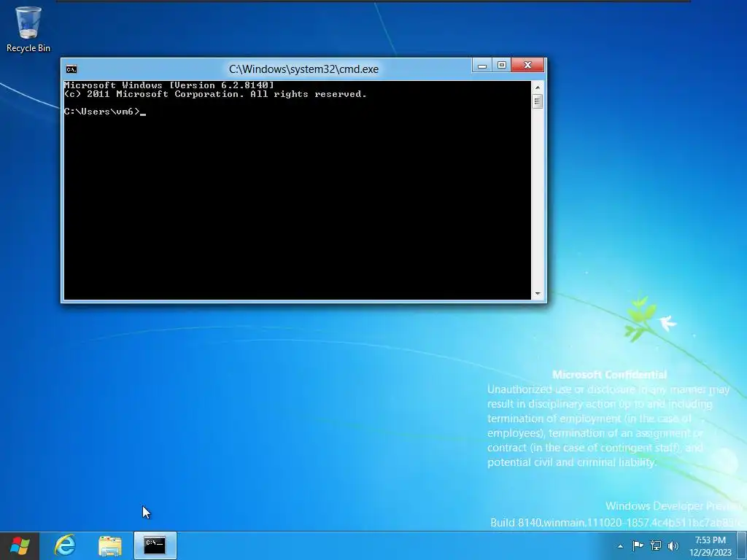This screenshot has height=560, width=747.
Task: Open the volume speaker tray icon
Action: coord(673,545)
